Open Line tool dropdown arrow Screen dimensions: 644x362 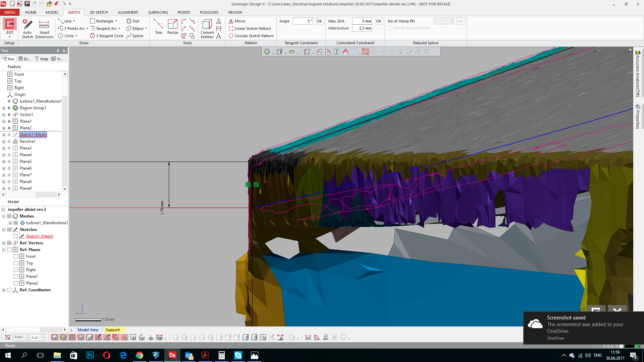(x=74, y=21)
